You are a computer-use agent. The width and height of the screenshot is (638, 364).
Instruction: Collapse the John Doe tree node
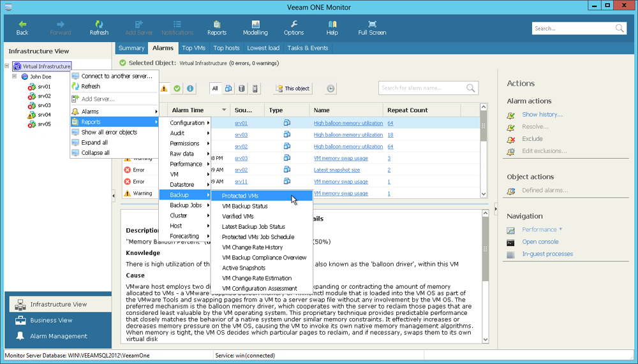click(14, 76)
